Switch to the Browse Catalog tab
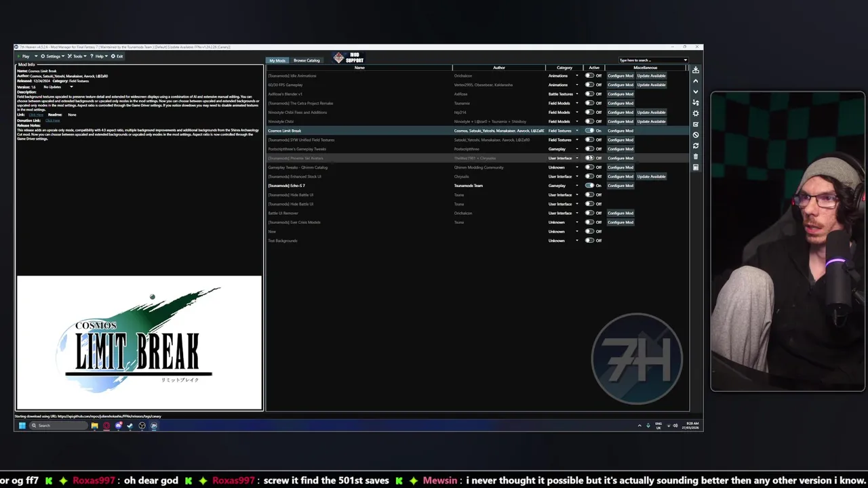This screenshot has height=488, width=868. coord(307,60)
